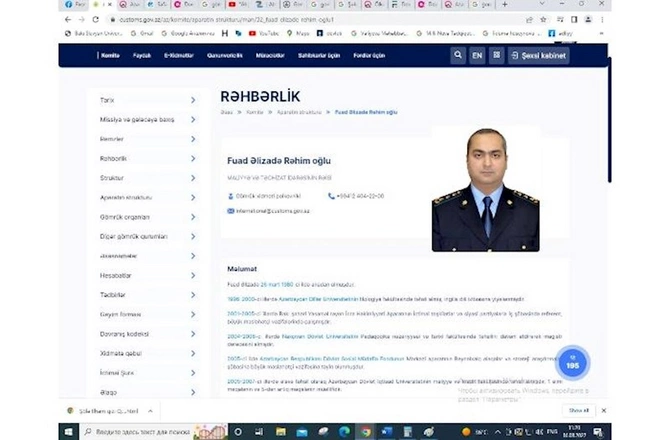This screenshot has height=440, width=670.
Task: Open the Faydalı navigation menu item
Action: coord(142,55)
